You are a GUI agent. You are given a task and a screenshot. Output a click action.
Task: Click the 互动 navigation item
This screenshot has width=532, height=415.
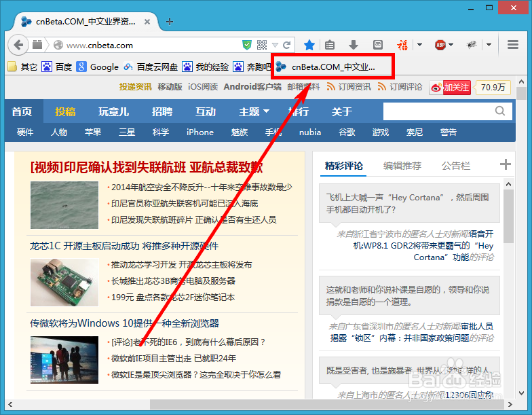pos(206,111)
